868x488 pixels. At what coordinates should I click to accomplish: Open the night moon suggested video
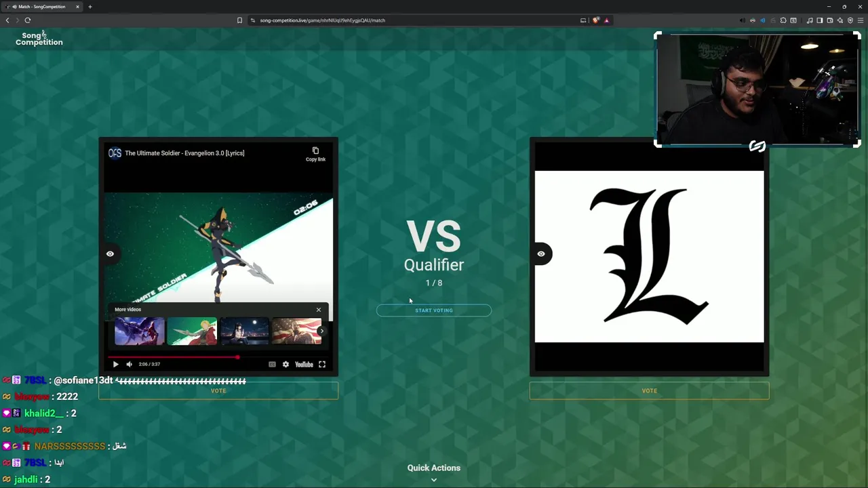(x=244, y=331)
